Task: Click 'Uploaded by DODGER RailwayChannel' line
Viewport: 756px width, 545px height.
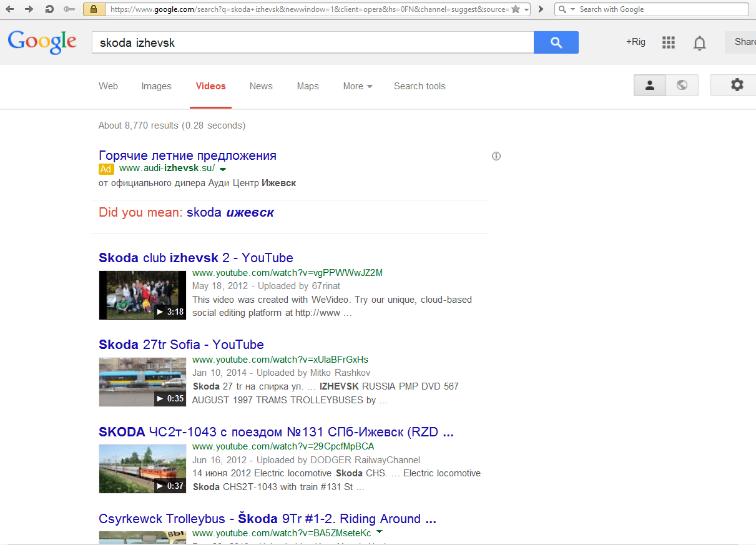Action: pyautogui.click(x=306, y=460)
